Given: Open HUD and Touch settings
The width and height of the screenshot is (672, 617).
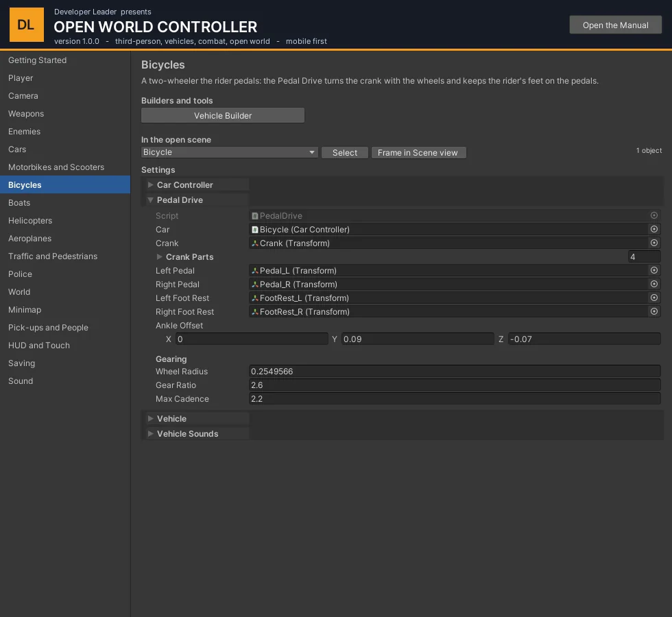Looking at the screenshot, I should 65,346.
